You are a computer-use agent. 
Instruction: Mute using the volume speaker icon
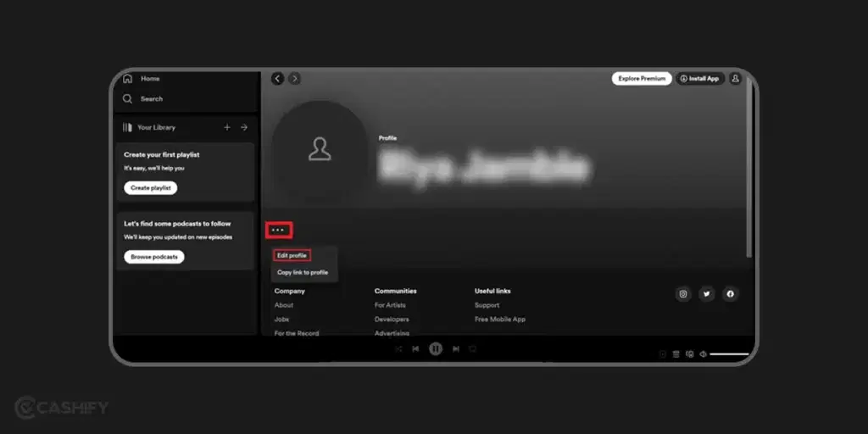pyautogui.click(x=703, y=354)
